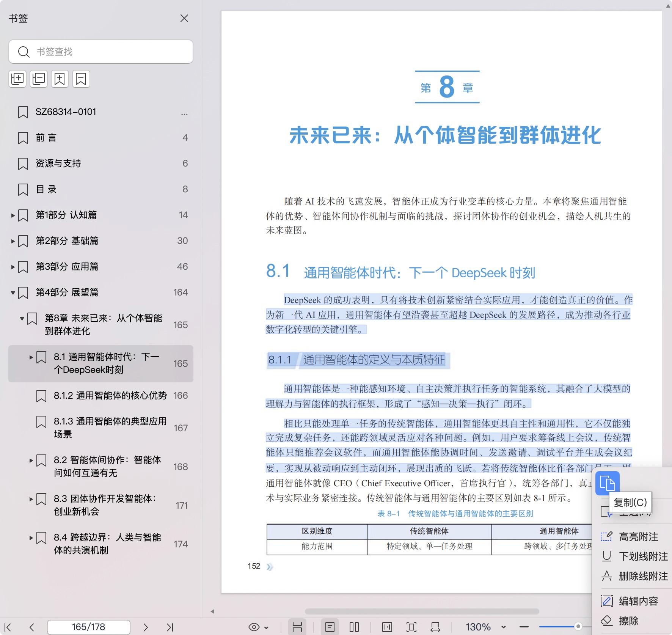The width and height of the screenshot is (672, 635).
Task: Toggle single page view mode
Action: [x=330, y=627]
